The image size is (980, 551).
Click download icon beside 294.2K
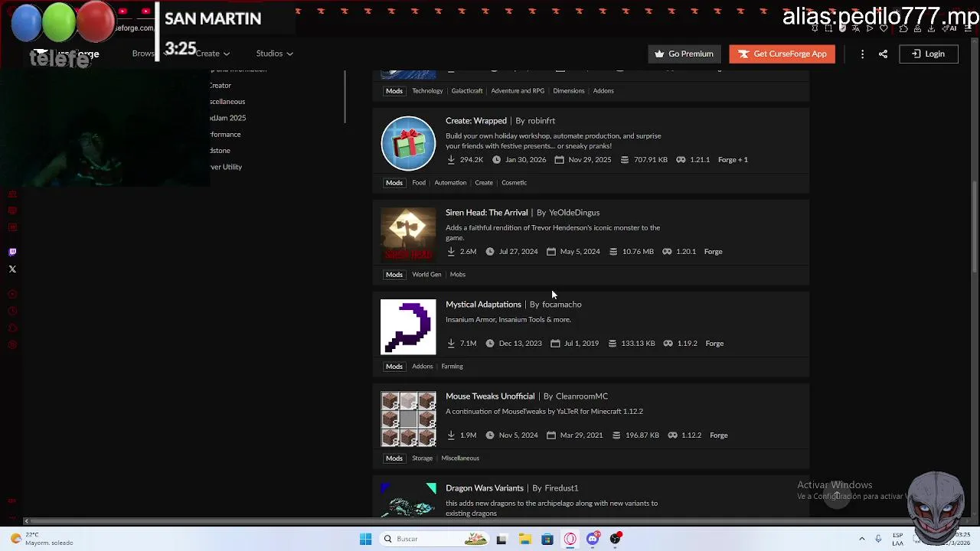451,160
